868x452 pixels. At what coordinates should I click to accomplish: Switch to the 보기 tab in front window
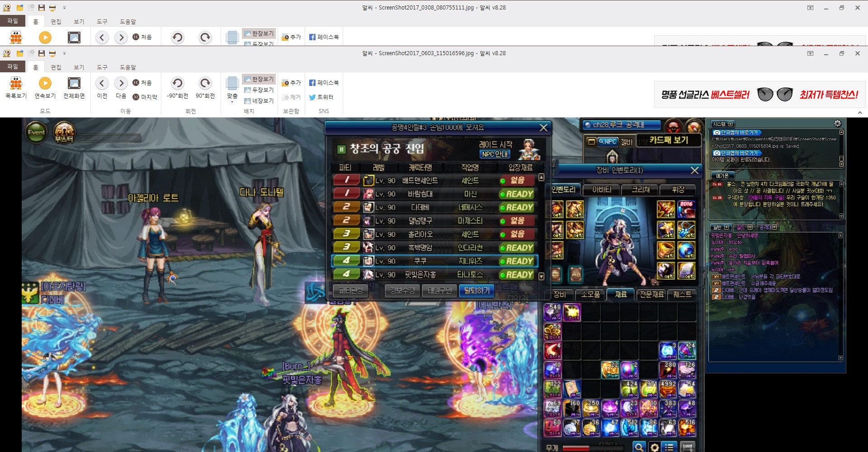[79, 67]
